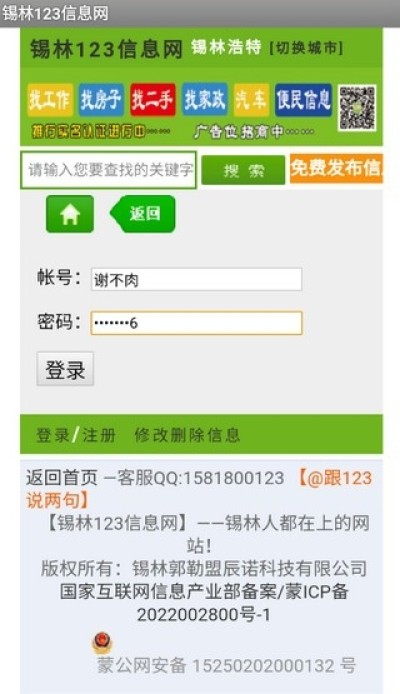The height and width of the screenshot is (694, 400).
Task: Click the green 搜索 search button
Action: coord(243,170)
